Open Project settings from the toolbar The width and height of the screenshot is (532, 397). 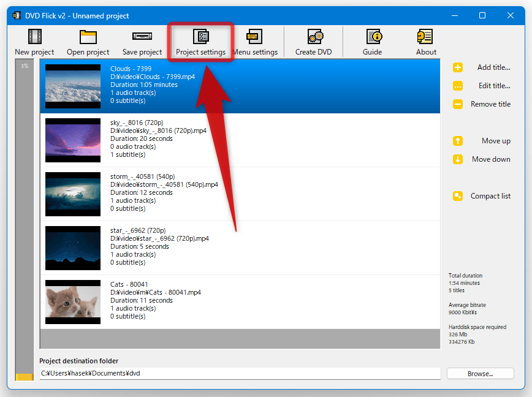201,42
